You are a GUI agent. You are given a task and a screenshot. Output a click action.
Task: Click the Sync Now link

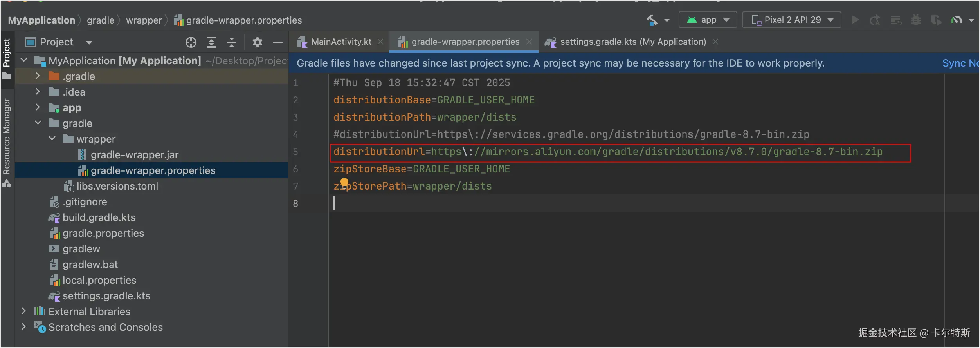(960, 63)
